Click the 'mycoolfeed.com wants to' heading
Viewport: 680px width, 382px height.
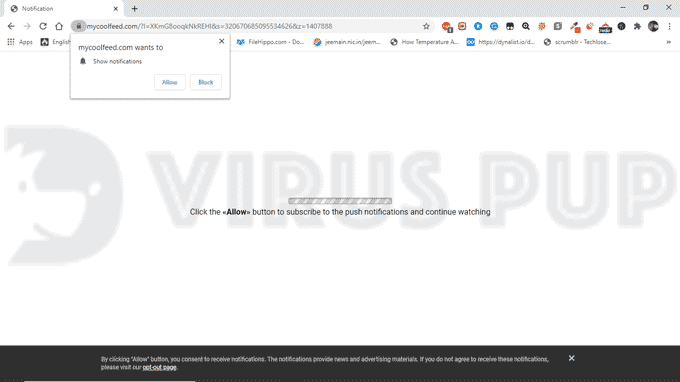pos(121,47)
